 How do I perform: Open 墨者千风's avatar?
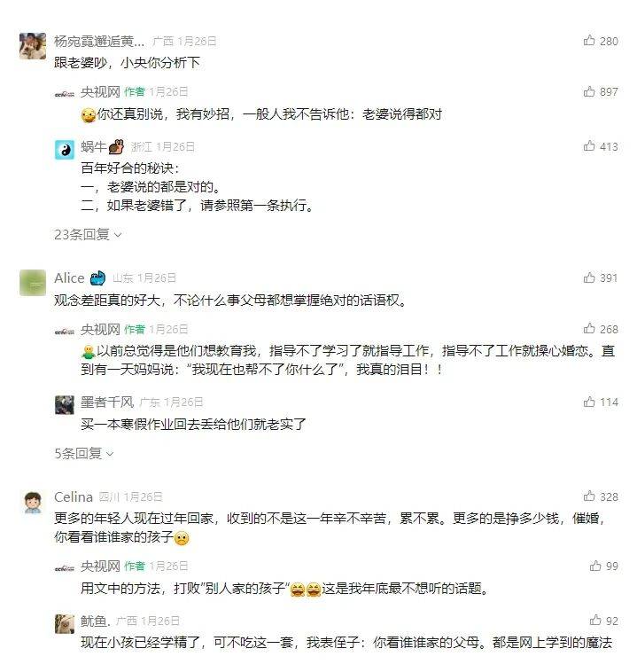65,405
